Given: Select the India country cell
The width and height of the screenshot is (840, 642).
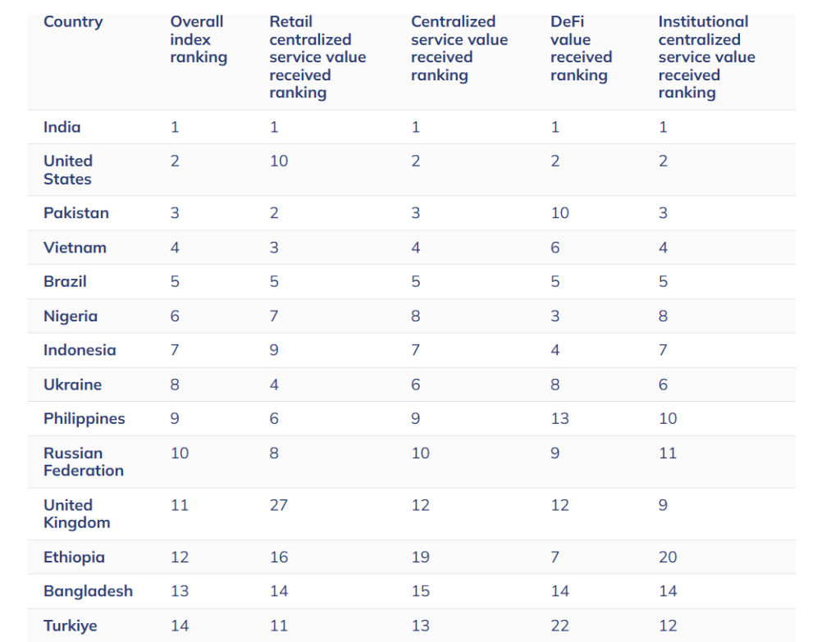Looking at the screenshot, I should pyautogui.click(x=62, y=127).
